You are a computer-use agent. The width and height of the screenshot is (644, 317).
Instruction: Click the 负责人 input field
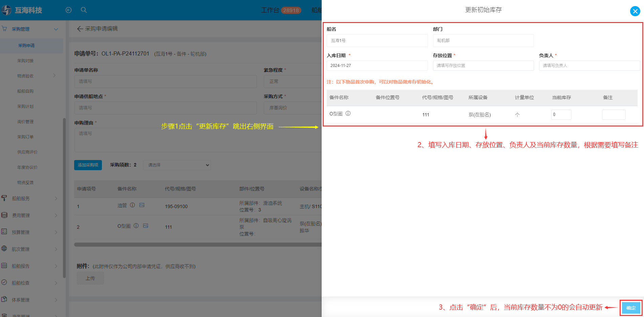[589, 66]
